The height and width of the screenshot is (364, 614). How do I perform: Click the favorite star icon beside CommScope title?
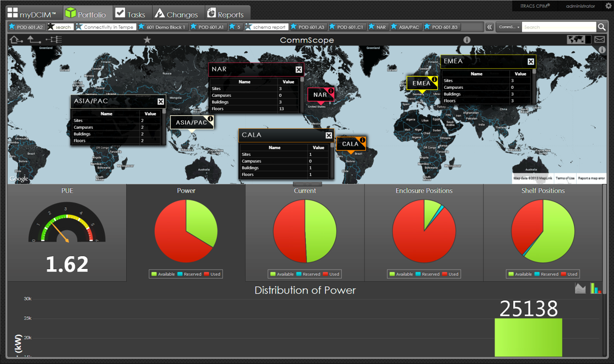147,40
